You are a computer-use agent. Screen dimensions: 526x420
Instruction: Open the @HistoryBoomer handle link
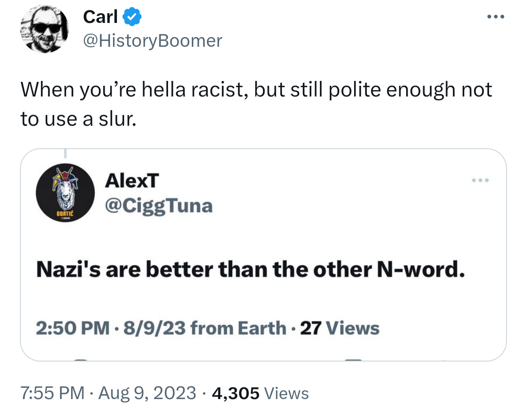153,40
